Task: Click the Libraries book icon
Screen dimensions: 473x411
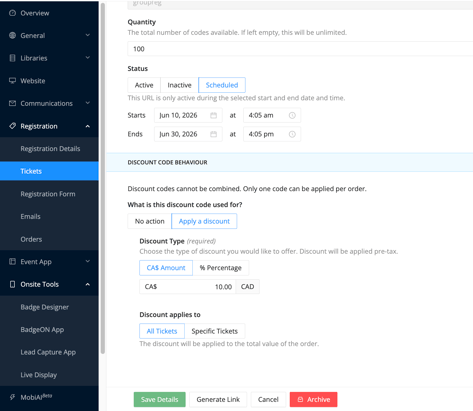Action: (12, 58)
